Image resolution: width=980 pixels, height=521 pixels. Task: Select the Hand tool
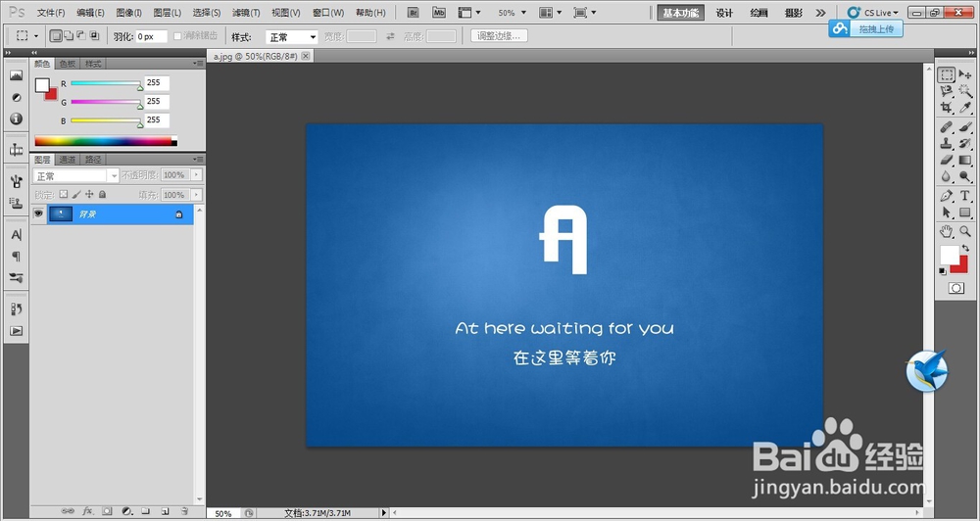click(947, 232)
